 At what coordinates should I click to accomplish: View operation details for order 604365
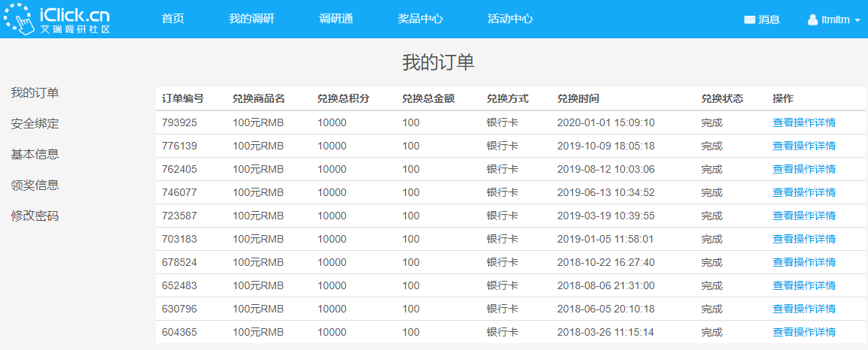803,332
